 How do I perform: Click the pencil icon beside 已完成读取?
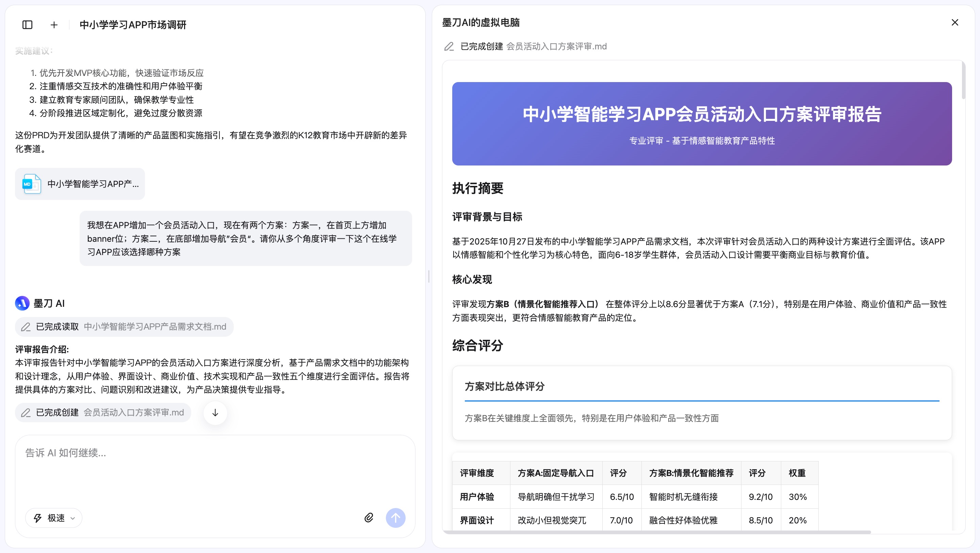click(26, 327)
